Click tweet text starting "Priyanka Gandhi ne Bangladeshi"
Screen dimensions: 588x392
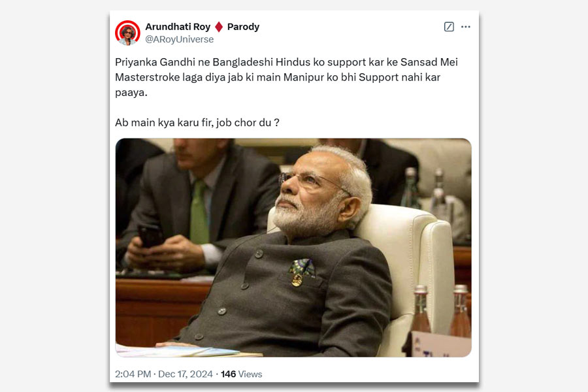[287, 77]
